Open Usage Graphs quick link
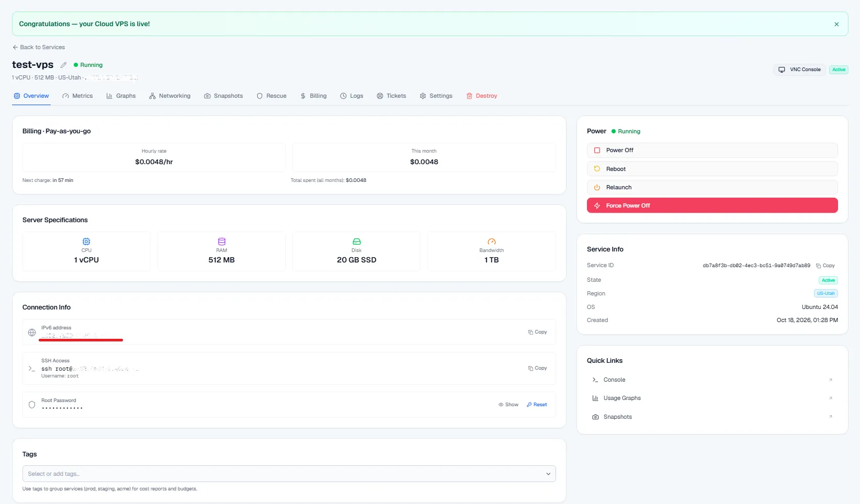 coord(712,398)
